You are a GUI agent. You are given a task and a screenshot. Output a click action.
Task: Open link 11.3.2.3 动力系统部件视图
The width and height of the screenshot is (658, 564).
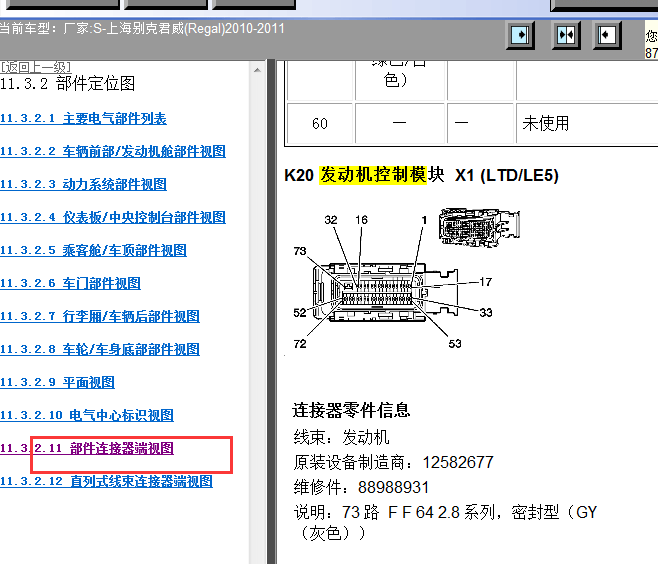(x=83, y=185)
